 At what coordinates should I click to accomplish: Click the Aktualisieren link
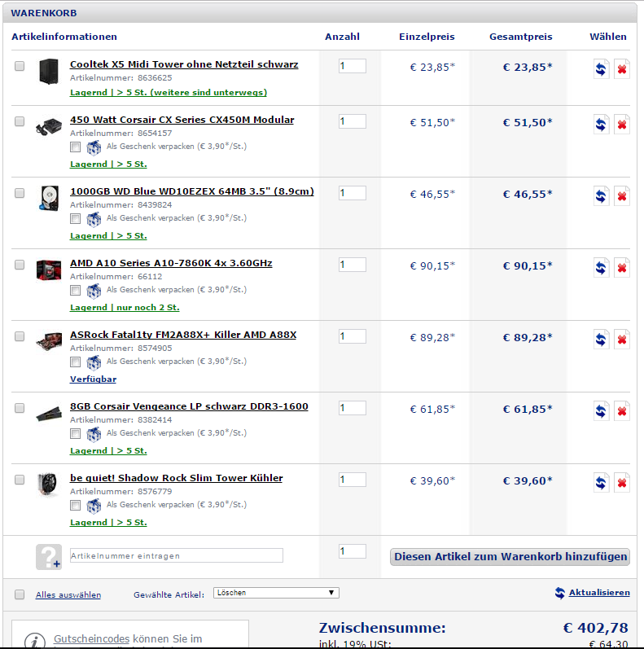pyautogui.click(x=599, y=592)
